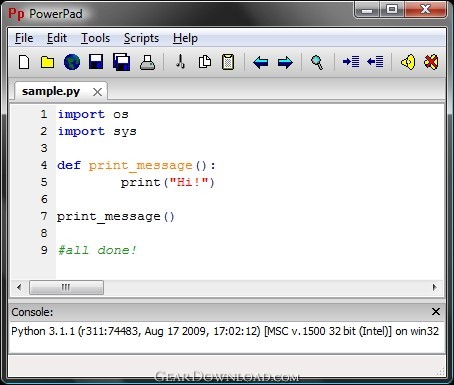Click the yellow speaker icon
This screenshot has height=385, width=454.
[x=408, y=62]
